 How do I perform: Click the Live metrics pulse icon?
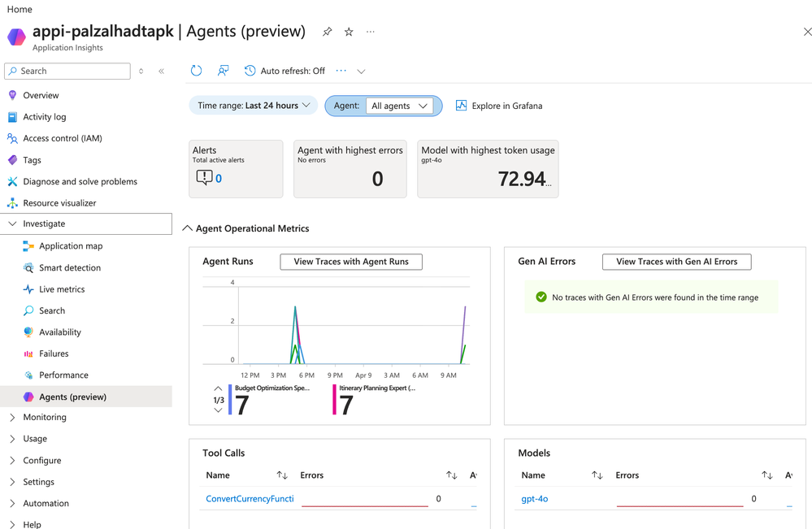pyautogui.click(x=28, y=289)
